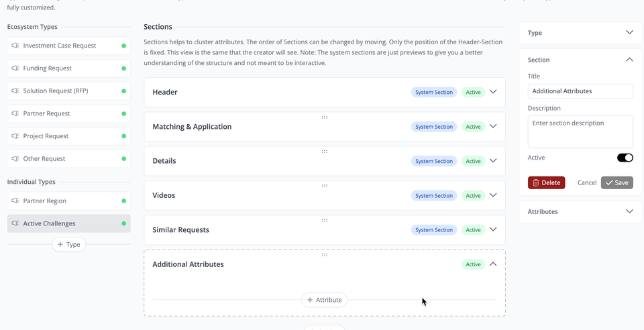The width and height of the screenshot is (644, 330).
Task: Save the section changes
Action: pos(616,182)
